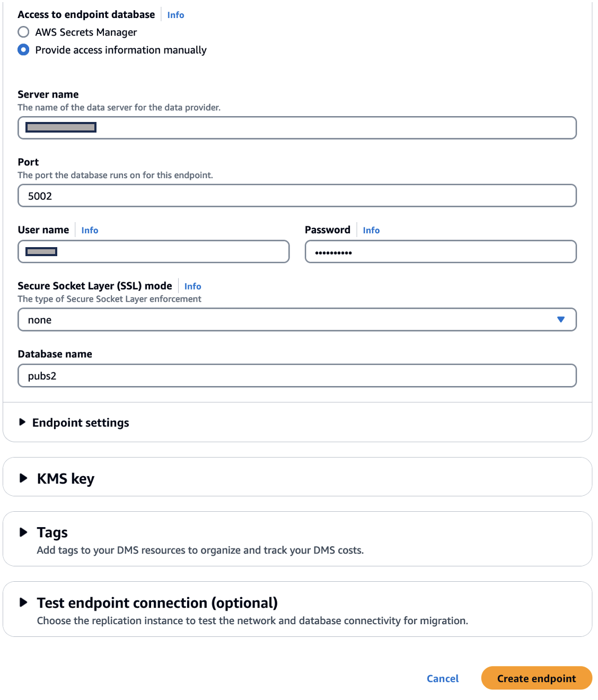Viewport: 598px width, 700px height.
Task: Open Info link for Access to endpoint database
Action: tap(175, 15)
